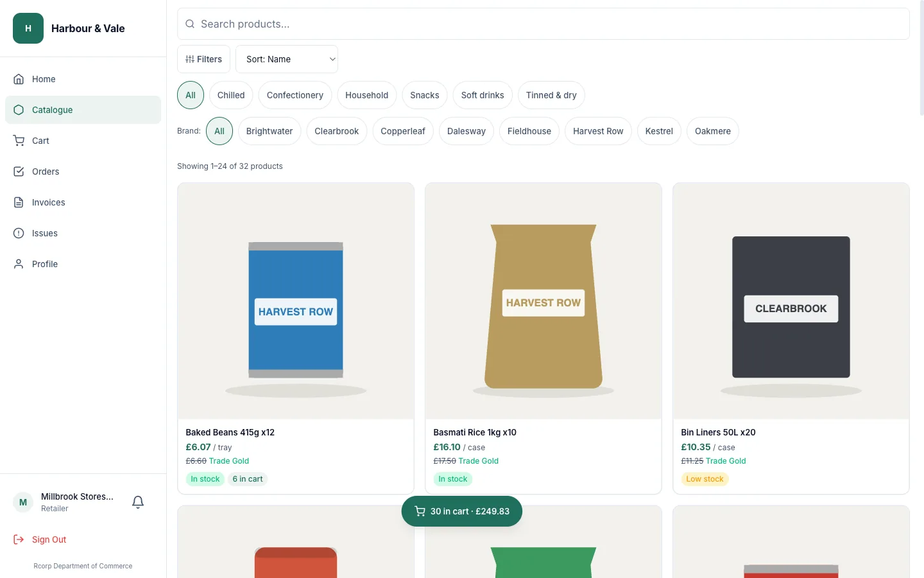Click the Low stock badge

click(x=705, y=479)
